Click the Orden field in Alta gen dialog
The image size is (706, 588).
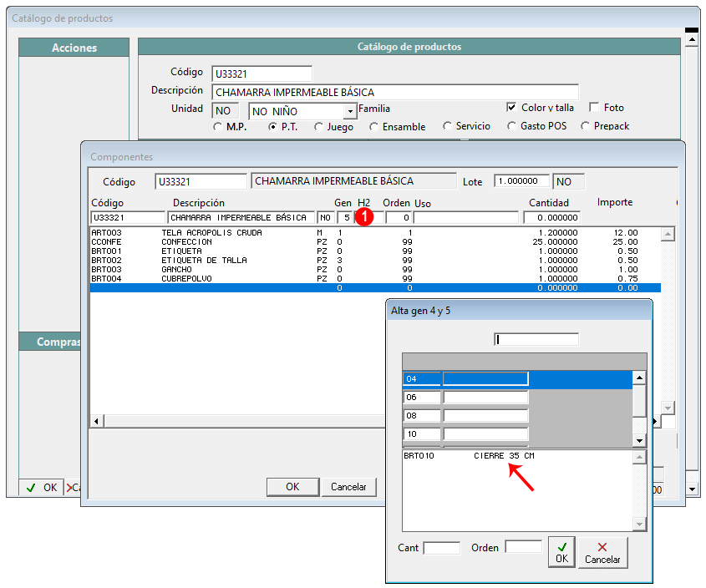523,547
